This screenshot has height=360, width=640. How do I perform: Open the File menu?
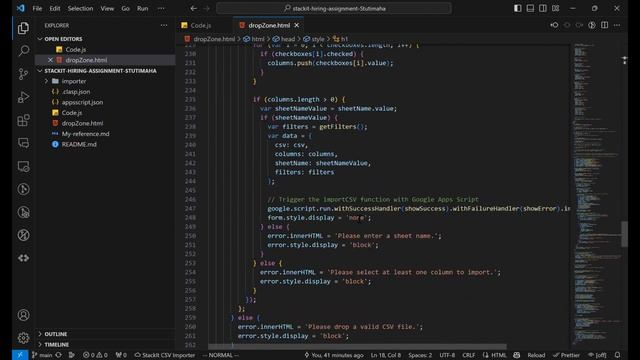click(37, 8)
